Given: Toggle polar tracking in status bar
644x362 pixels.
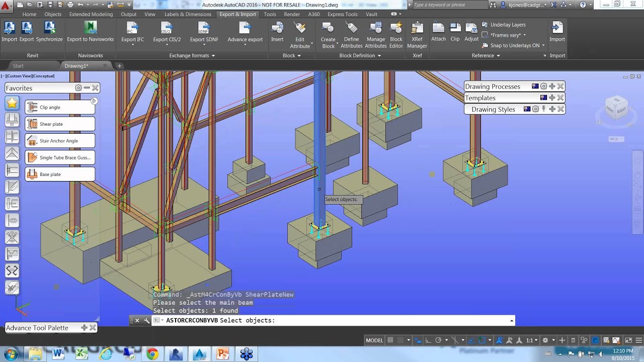Looking at the screenshot, I should [x=438, y=340].
